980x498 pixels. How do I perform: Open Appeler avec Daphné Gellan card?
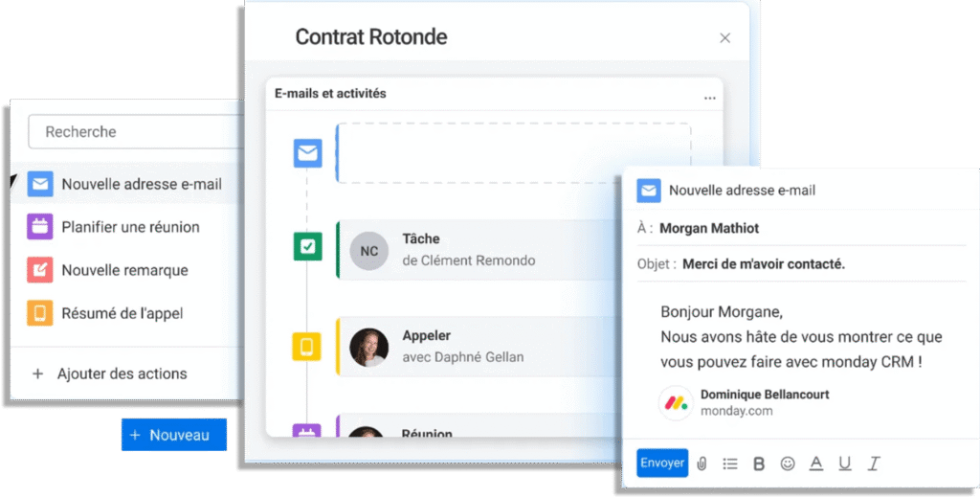click(479, 346)
